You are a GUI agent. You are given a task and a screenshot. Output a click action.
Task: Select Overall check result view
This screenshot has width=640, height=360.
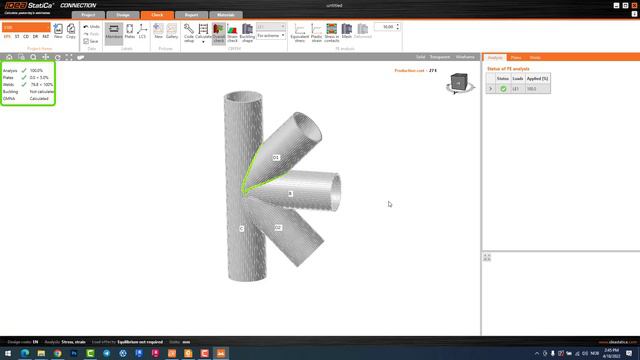pyautogui.click(x=219, y=33)
